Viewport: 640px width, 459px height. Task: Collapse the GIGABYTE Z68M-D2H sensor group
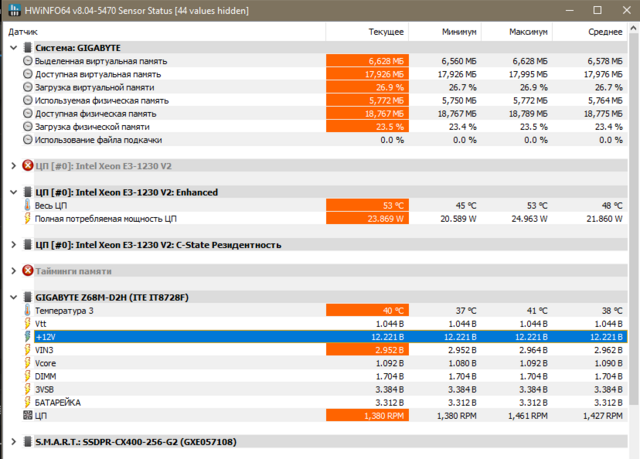coord(12,297)
